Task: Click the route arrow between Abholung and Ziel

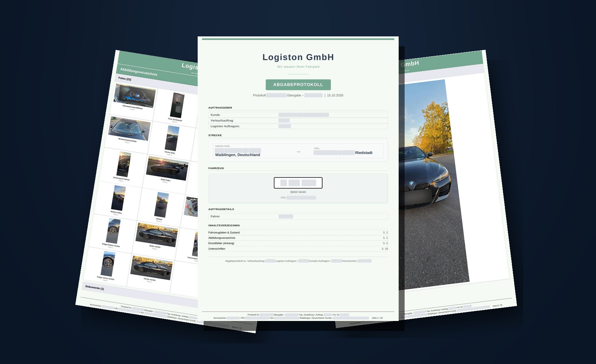Action: coord(298,152)
